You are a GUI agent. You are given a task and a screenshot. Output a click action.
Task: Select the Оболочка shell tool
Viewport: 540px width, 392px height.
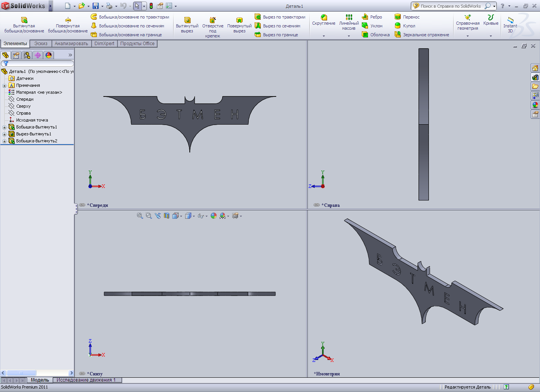click(376, 35)
